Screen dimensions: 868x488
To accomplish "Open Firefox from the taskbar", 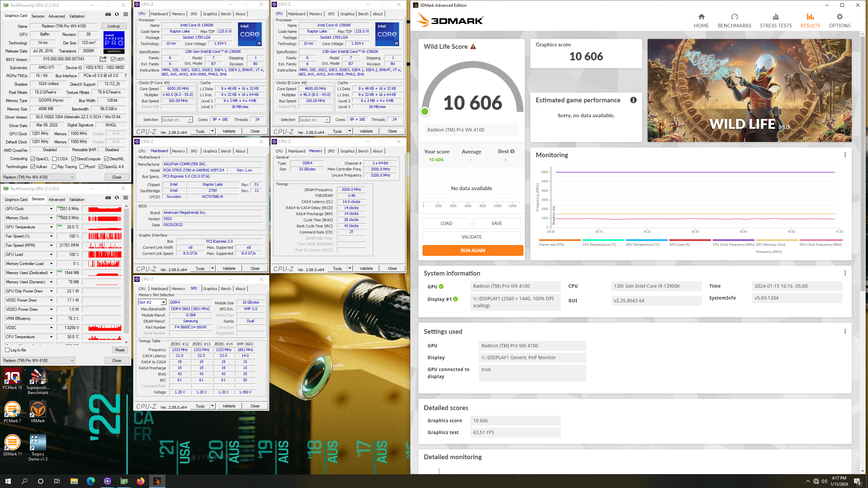I will coord(140,481).
